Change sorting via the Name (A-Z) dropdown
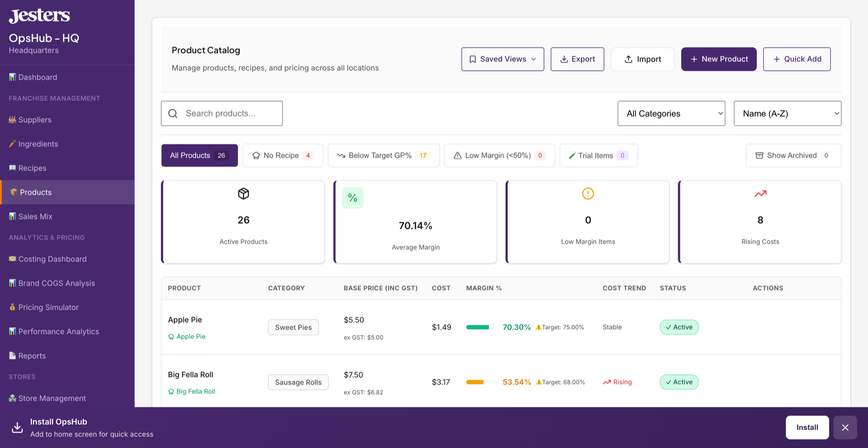 (787, 113)
